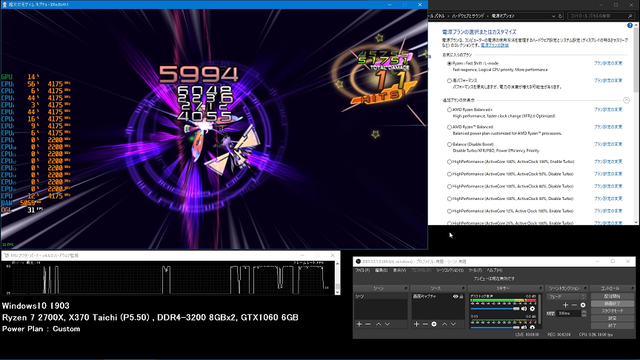Pop out the OBS Sources dock
The height and width of the screenshot is (360, 640).
(463, 288)
